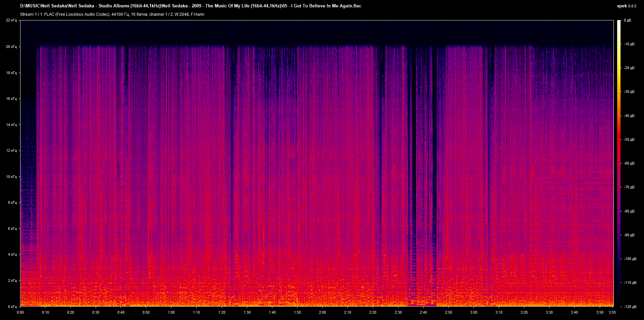This screenshot has width=644, height=320.
Task: Click the 20 кГц frequency axis label
Action: tap(11, 47)
